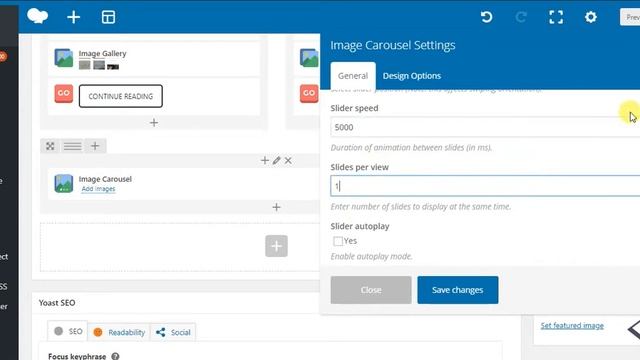Click the Image Carousel title text
This screenshot has width=640, height=360.
click(x=105, y=179)
